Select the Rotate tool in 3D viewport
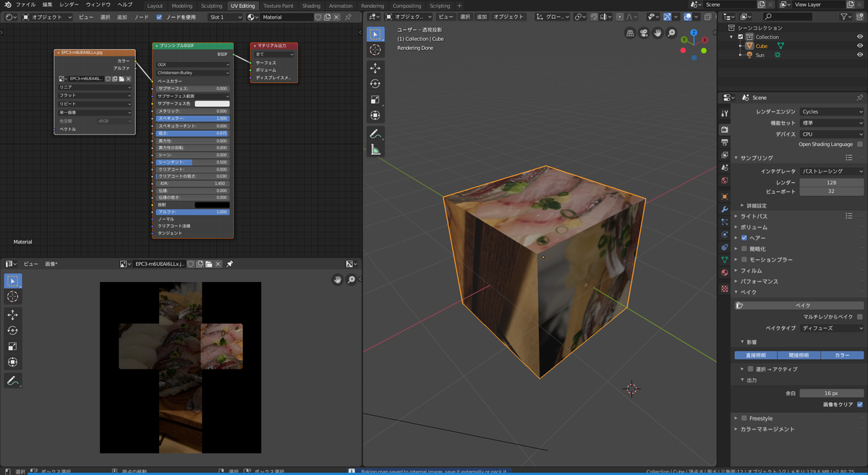Viewport: 868px width, 475px height. pyautogui.click(x=375, y=84)
